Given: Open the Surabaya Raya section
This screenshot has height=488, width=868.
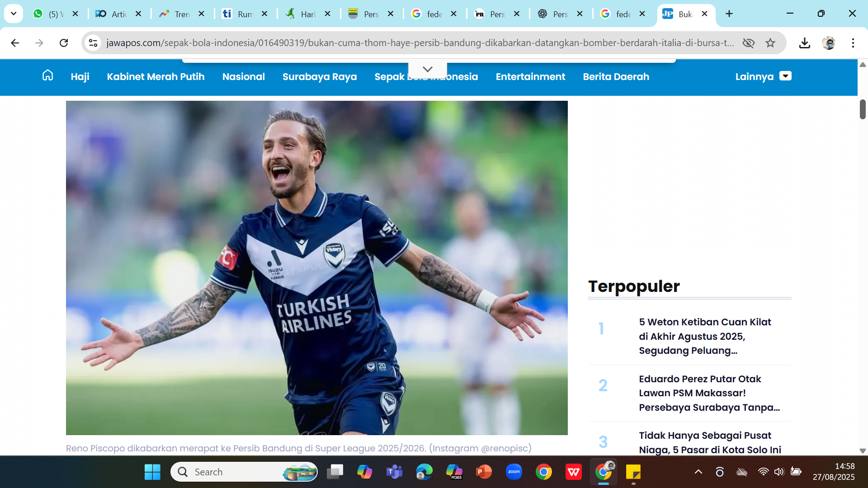Looking at the screenshot, I should pos(320,77).
